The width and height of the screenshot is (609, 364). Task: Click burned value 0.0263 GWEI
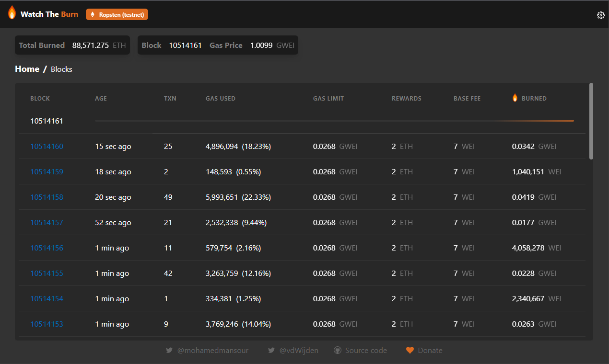pos(534,324)
